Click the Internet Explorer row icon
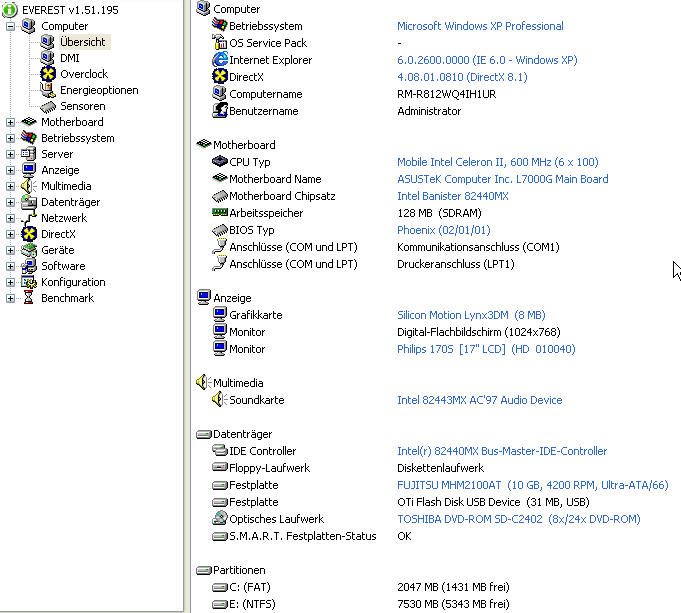Screen dimensions: 681x613 tap(220, 60)
